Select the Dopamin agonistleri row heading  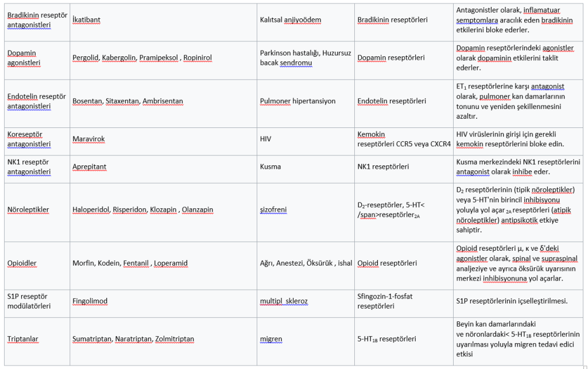pyautogui.click(x=29, y=58)
